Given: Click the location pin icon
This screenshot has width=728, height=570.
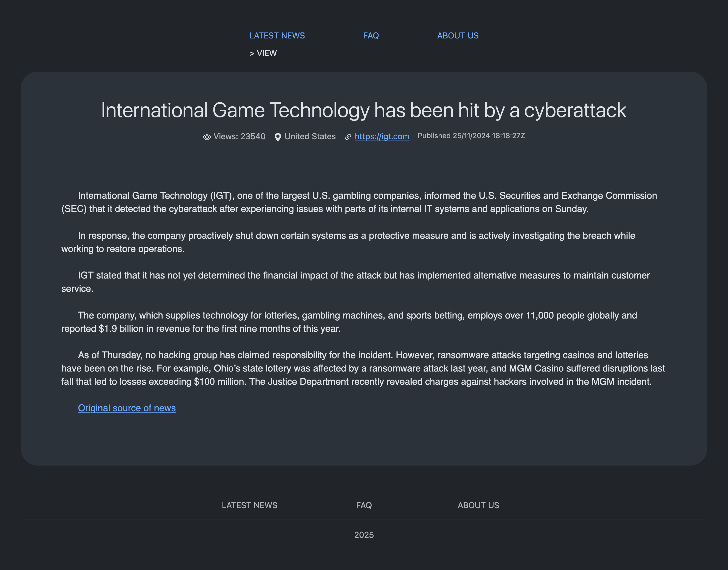Looking at the screenshot, I should click(277, 137).
